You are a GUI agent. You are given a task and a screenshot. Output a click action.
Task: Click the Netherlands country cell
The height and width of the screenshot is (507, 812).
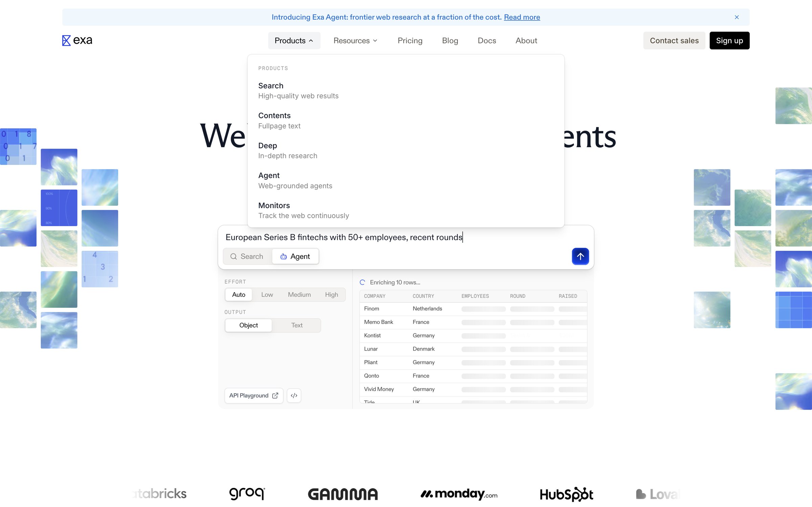coord(427,309)
